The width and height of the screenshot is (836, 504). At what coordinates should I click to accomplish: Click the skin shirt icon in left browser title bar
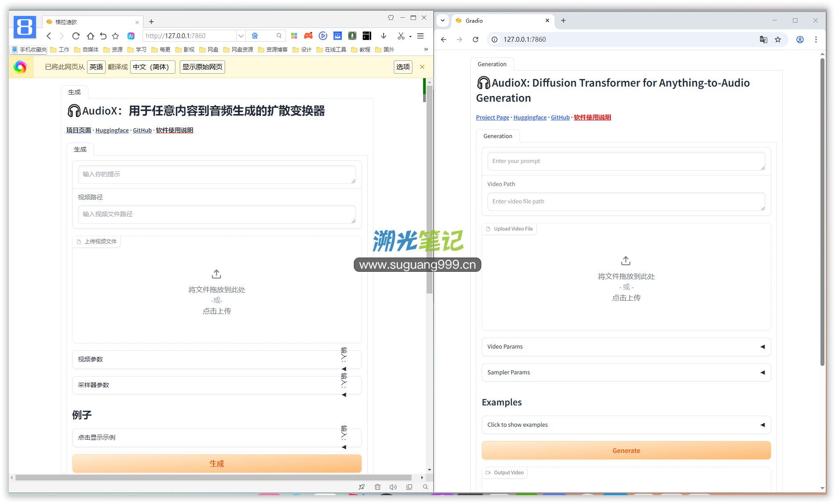point(391,18)
